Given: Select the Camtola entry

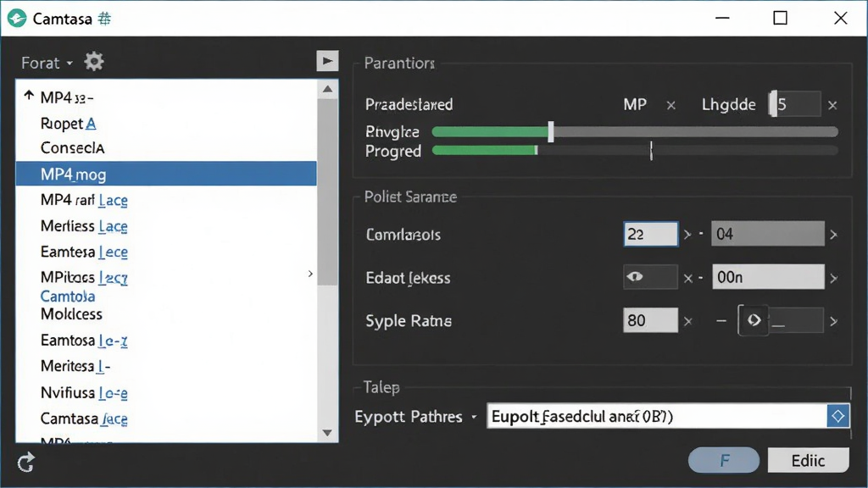Looking at the screenshot, I should coord(68,296).
